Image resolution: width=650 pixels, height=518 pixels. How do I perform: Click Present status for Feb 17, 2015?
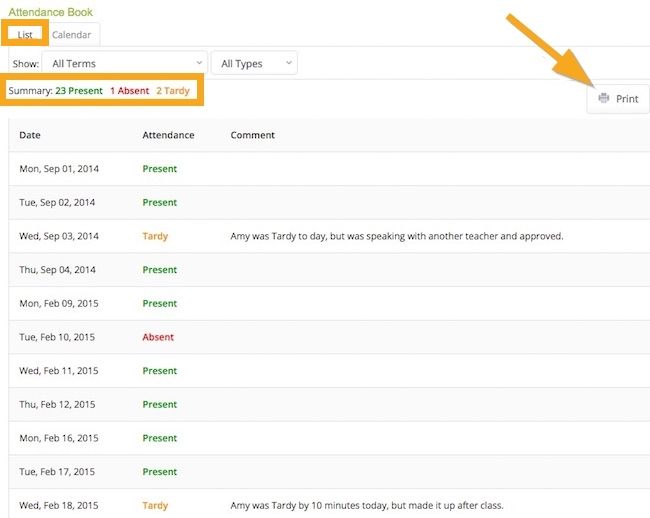point(159,472)
